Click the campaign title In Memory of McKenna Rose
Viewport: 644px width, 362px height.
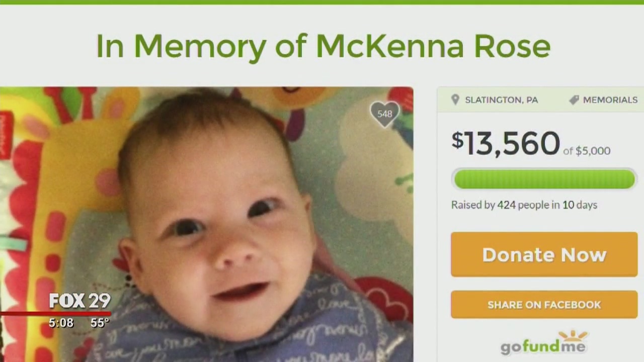323,47
